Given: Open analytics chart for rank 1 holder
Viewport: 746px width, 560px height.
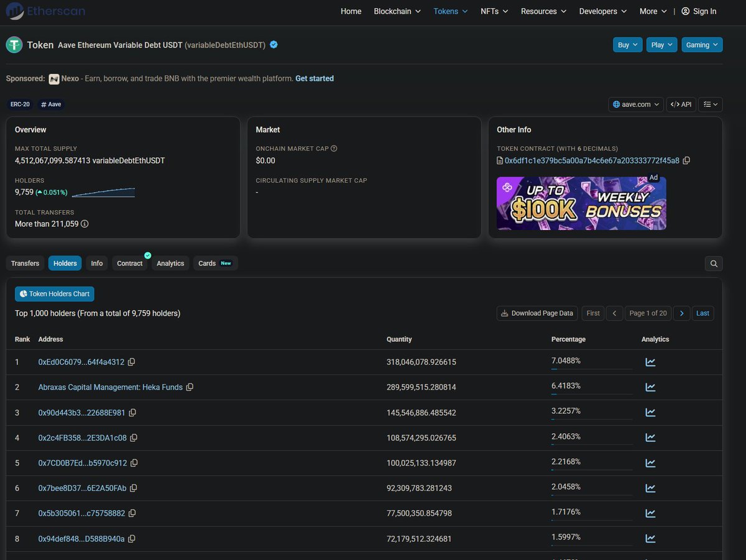Looking at the screenshot, I should pyautogui.click(x=650, y=362).
